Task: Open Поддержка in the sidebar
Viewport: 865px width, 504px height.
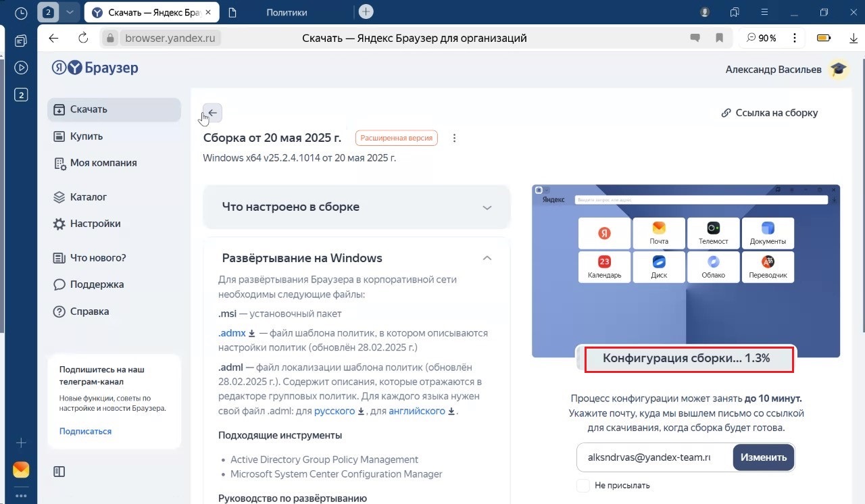Action: click(114, 284)
